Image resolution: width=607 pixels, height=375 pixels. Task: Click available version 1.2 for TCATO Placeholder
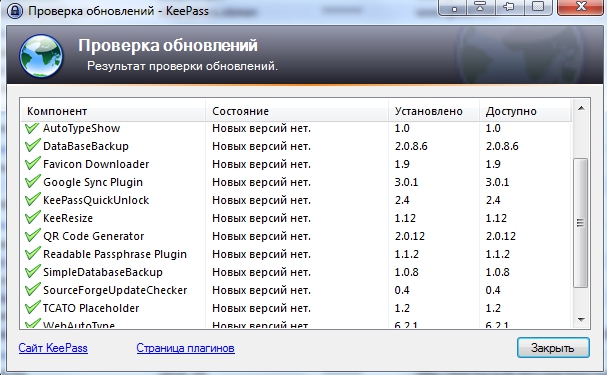tap(493, 308)
